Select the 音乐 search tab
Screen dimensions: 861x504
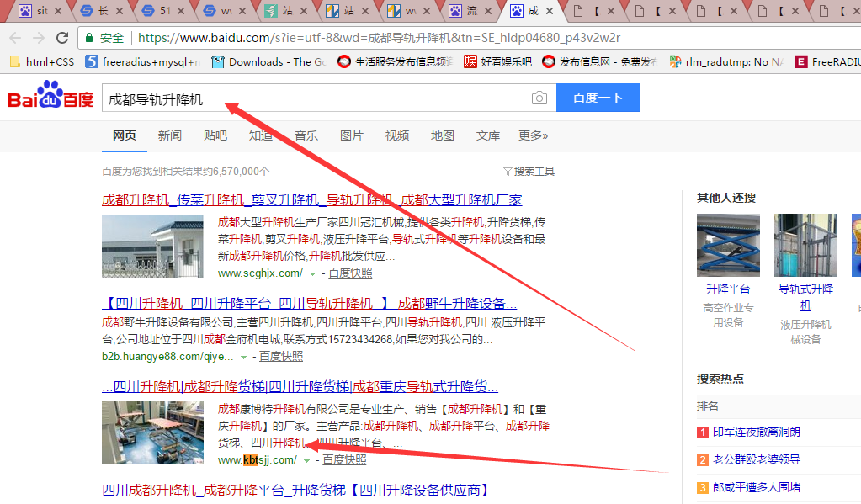pos(306,135)
